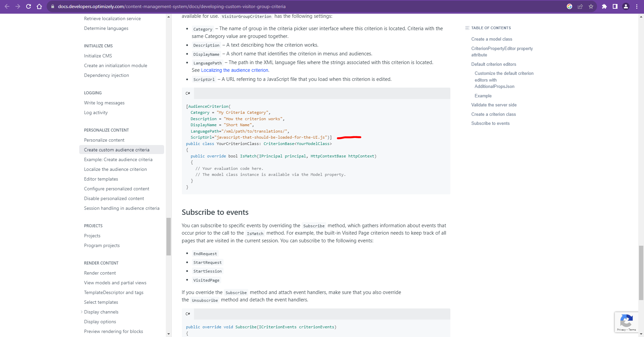Bookmark this page with star icon
Viewport: 644px width, 337px height.
591,6
